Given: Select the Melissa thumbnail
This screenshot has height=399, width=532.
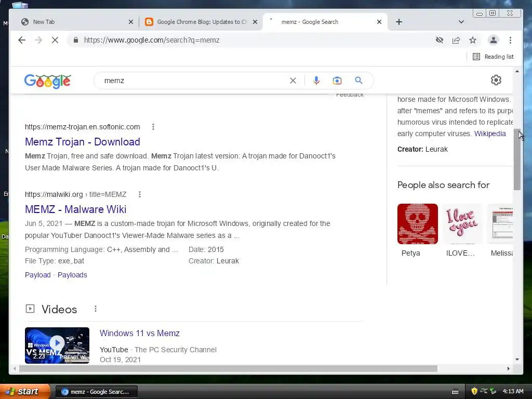Looking at the screenshot, I should pos(500,224).
